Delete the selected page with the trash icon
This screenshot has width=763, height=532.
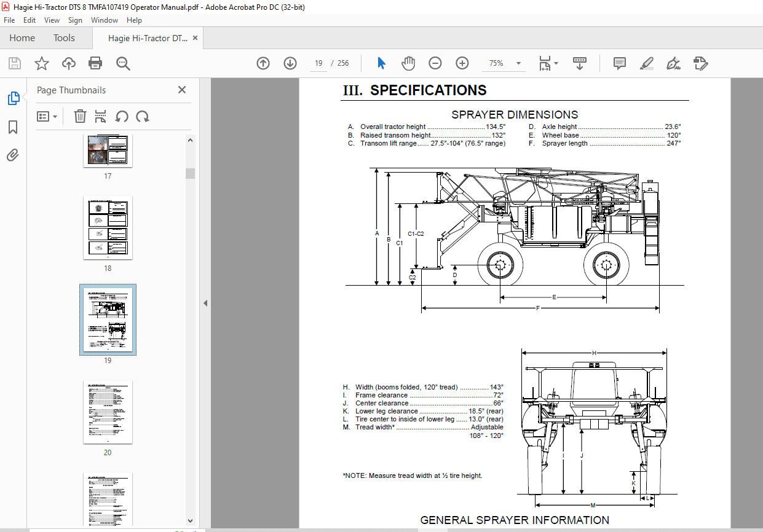(80, 116)
